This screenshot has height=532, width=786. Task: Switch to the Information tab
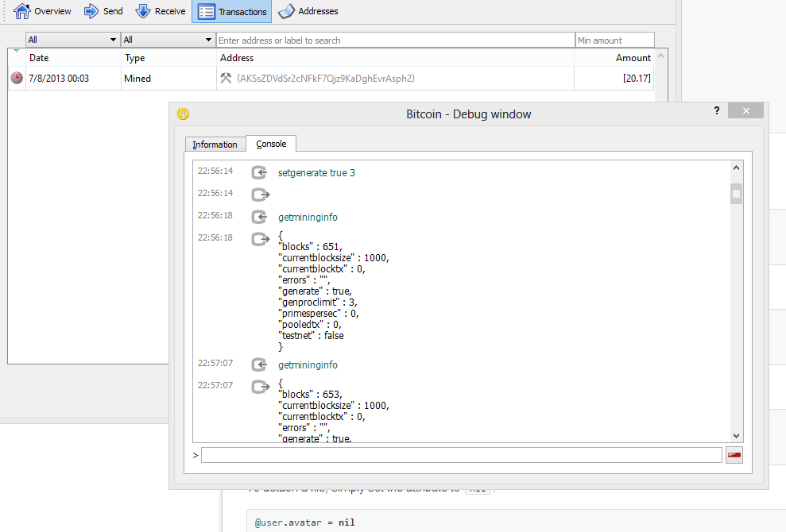(215, 145)
